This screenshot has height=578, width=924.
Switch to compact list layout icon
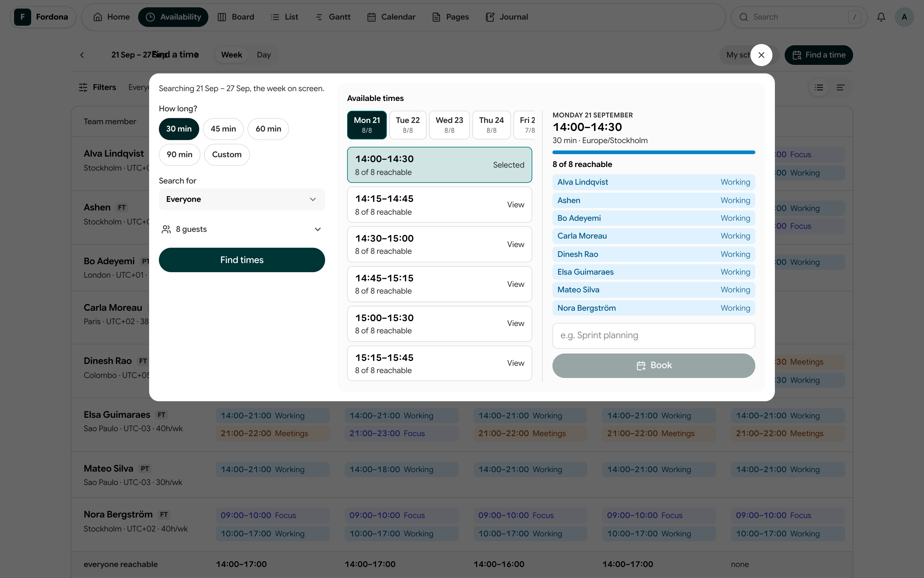point(819,87)
